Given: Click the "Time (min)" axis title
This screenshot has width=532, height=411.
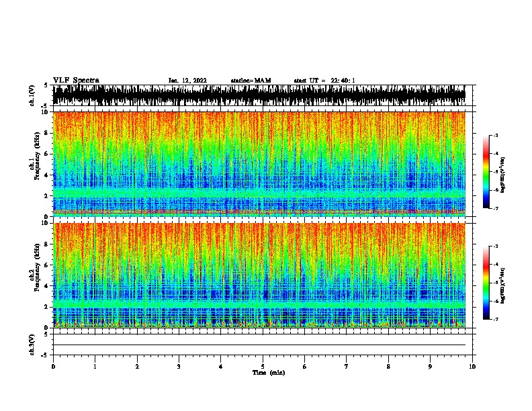Looking at the screenshot, I should coord(269,373).
